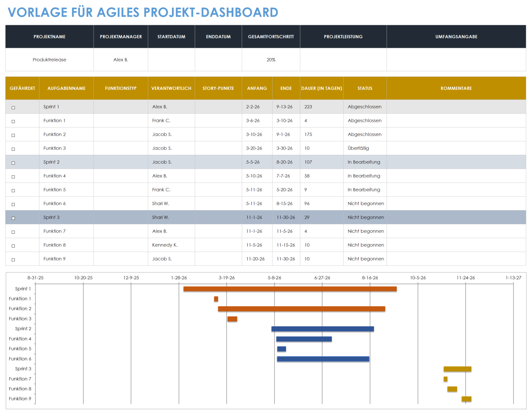Select the orange Sprint 1 Gantt bar
The height and width of the screenshot is (411, 532).
point(290,289)
